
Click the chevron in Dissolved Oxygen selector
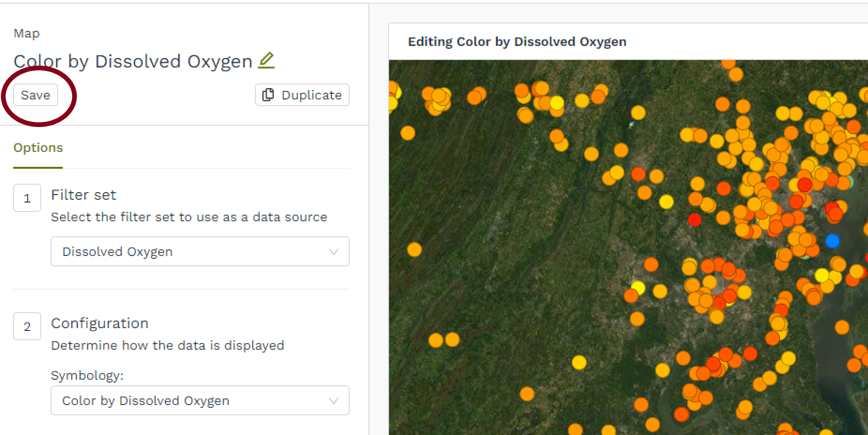pyautogui.click(x=334, y=252)
